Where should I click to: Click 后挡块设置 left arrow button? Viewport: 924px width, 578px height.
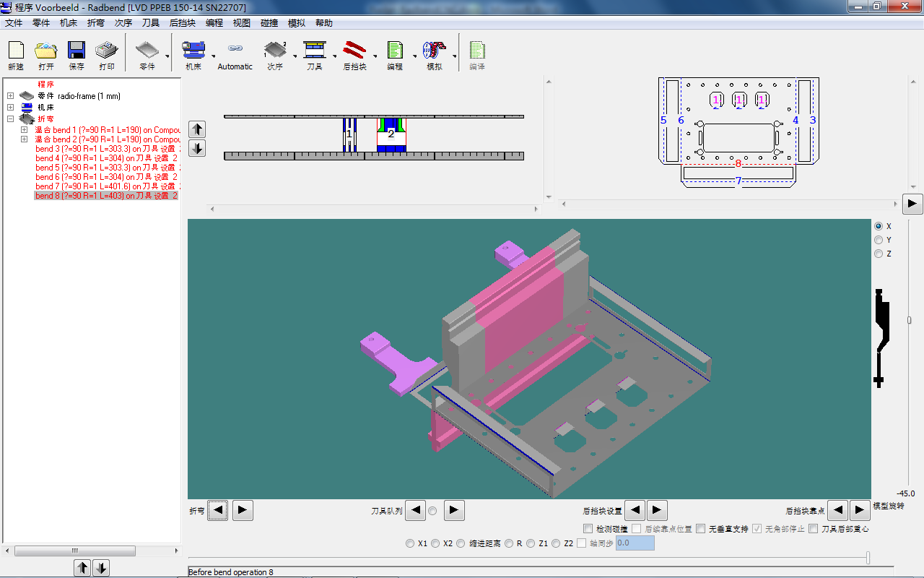point(635,510)
